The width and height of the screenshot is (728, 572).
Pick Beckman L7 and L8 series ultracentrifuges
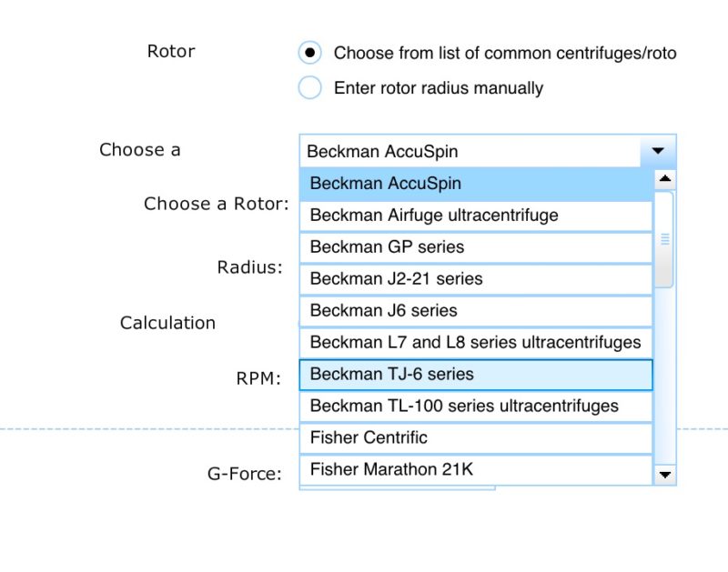(x=476, y=343)
